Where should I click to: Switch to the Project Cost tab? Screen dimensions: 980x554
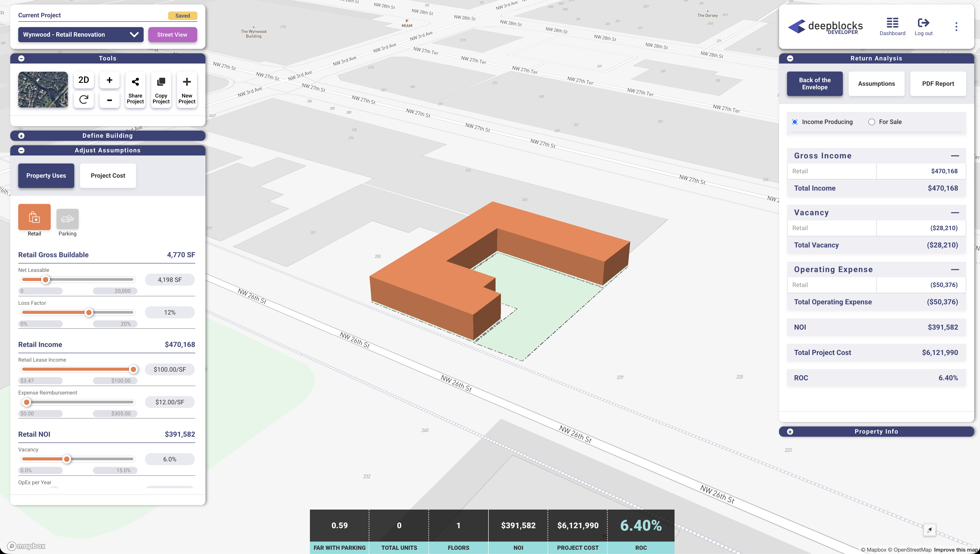tap(108, 176)
